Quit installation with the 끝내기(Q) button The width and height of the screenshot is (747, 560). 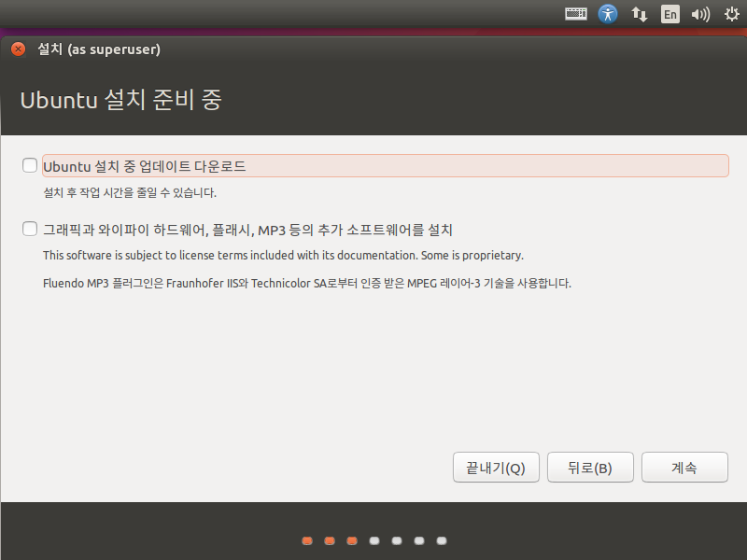[x=496, y=467]
